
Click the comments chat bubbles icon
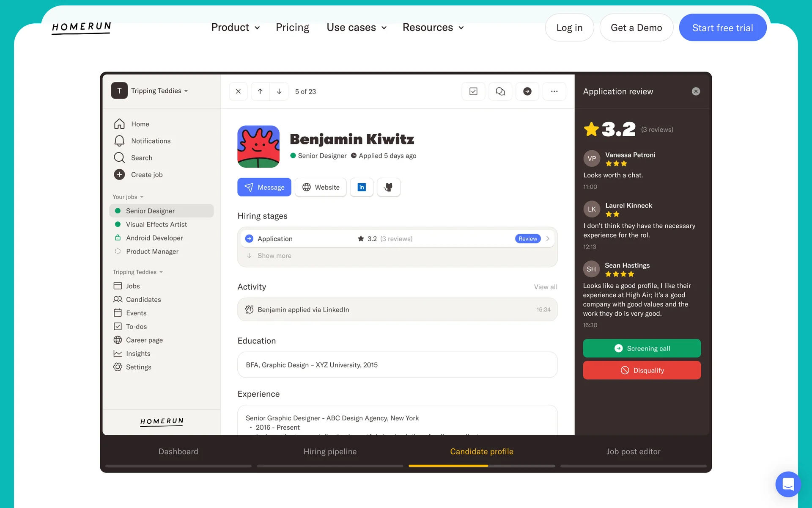[x=500, y=91]
